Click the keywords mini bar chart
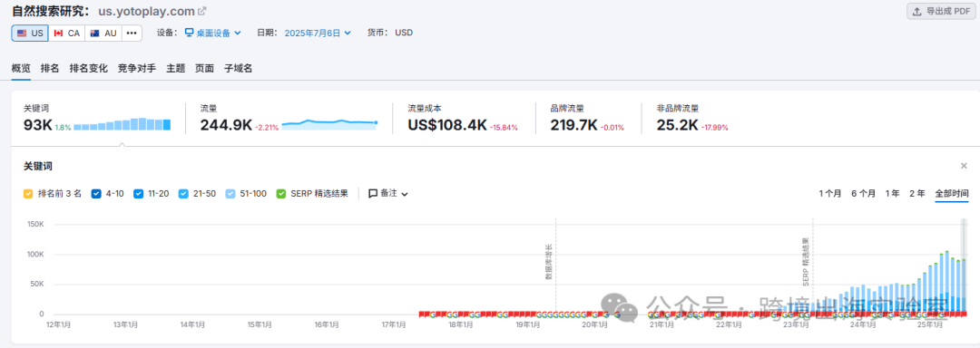The width and height of the screenshot is (980, 348). pyautogui.click(x=122, y=124)
